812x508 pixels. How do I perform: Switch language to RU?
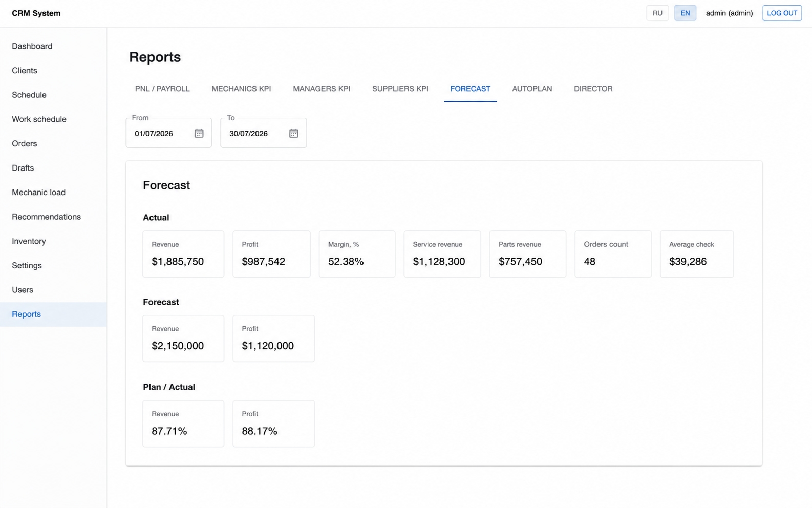657,13
